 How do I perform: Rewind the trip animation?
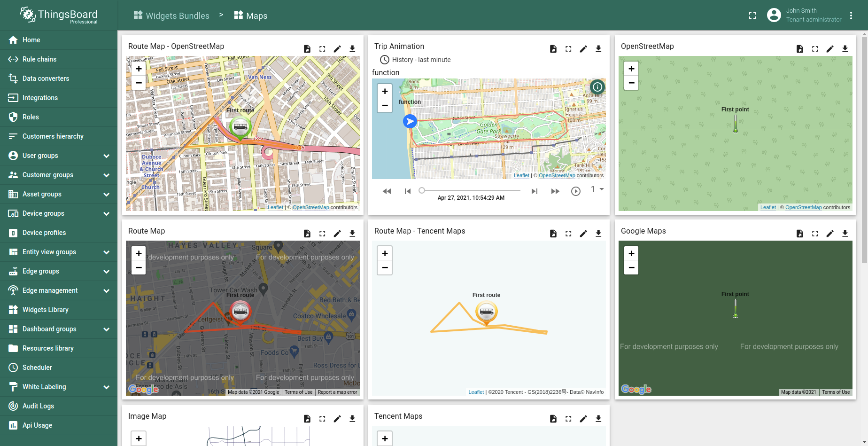(387, 191)
